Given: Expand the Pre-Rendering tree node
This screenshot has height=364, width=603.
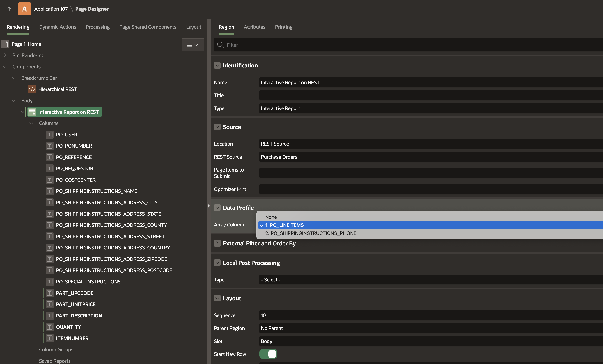Looking at the screenshot, I should coord(5,55).
